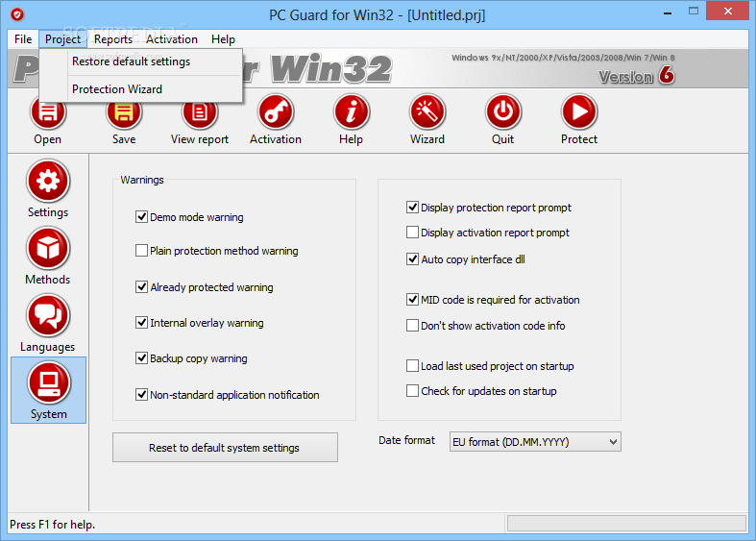The image size is (756, 541).
Task: Maximize the PC Guard window
Action: [694, 12]
